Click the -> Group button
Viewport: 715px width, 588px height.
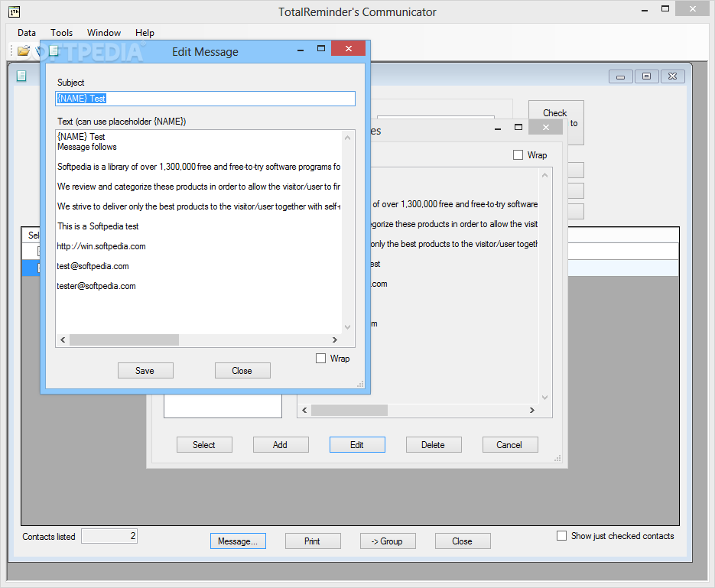(388, 541)
